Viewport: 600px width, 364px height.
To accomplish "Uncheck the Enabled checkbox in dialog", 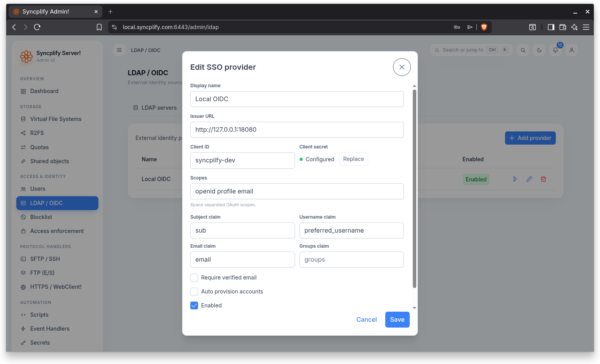I will tap(194, 305).
